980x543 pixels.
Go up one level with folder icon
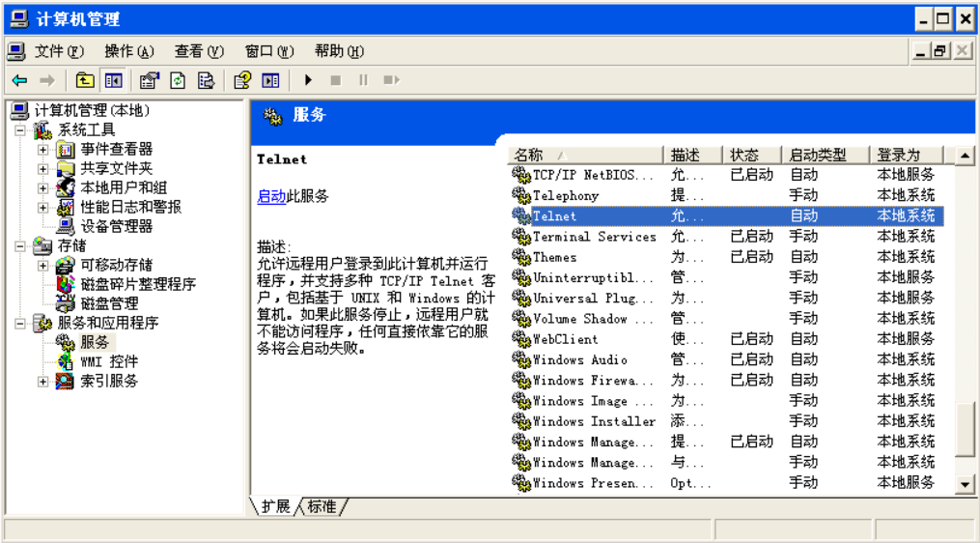85,80
